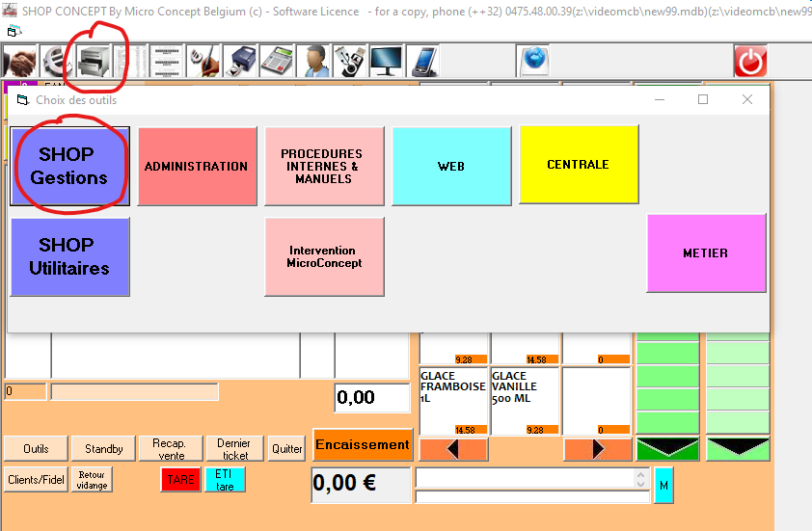The width and height of the screenshot is (812, 531).
Task: Open the euro coin toolbar icon
Action: click(x=57, y=61)
